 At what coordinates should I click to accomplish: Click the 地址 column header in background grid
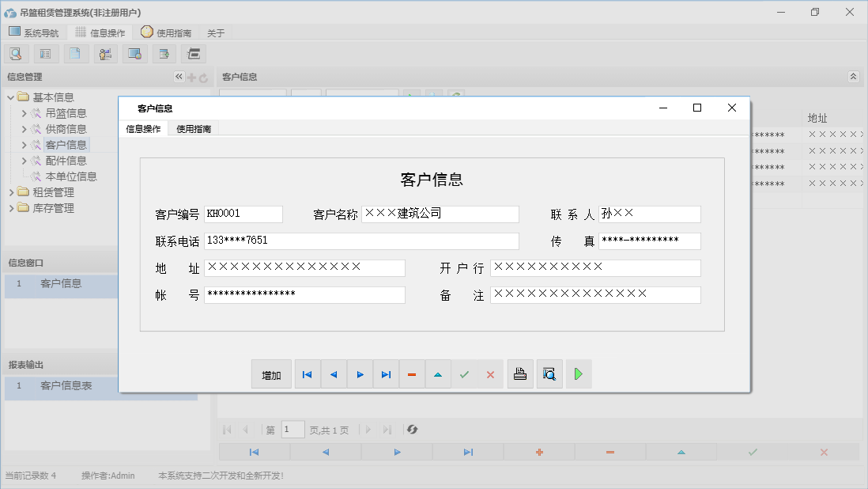pyautogui.click(x=817, y=118)
